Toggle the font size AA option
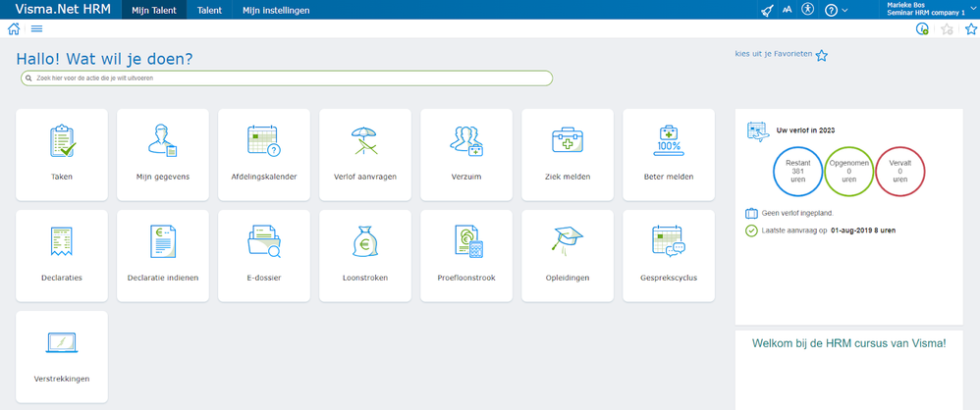Image resolution: width=980 pixels, height=410 pixels. pyautogui.click(x=787, y=10)
